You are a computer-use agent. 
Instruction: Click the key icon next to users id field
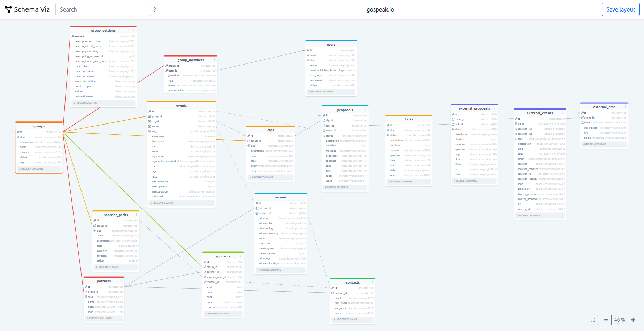pos(307,50)
